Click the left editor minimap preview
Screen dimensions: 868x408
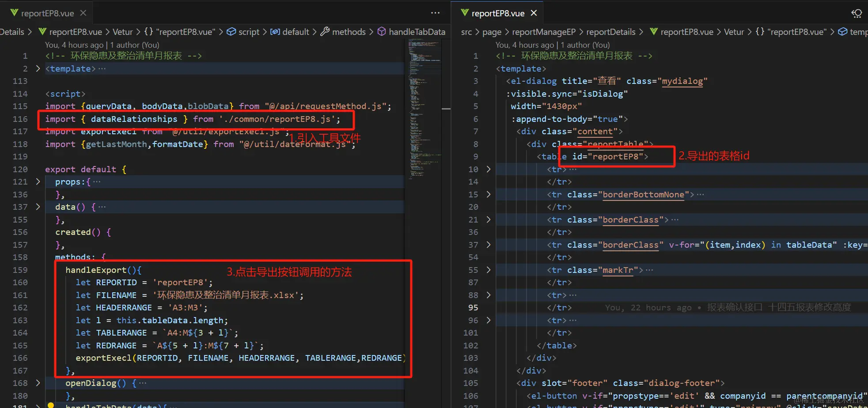click(x=425, y=110)
